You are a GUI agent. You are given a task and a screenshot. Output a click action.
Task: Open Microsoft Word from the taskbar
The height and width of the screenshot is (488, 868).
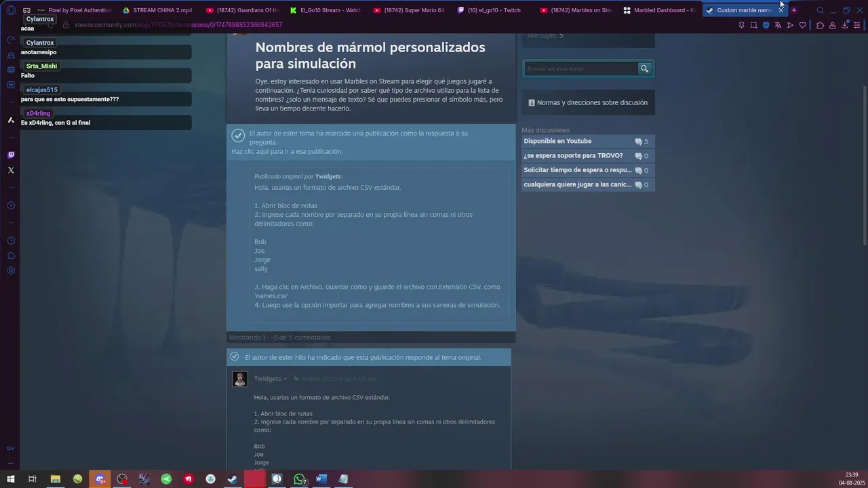321,479
